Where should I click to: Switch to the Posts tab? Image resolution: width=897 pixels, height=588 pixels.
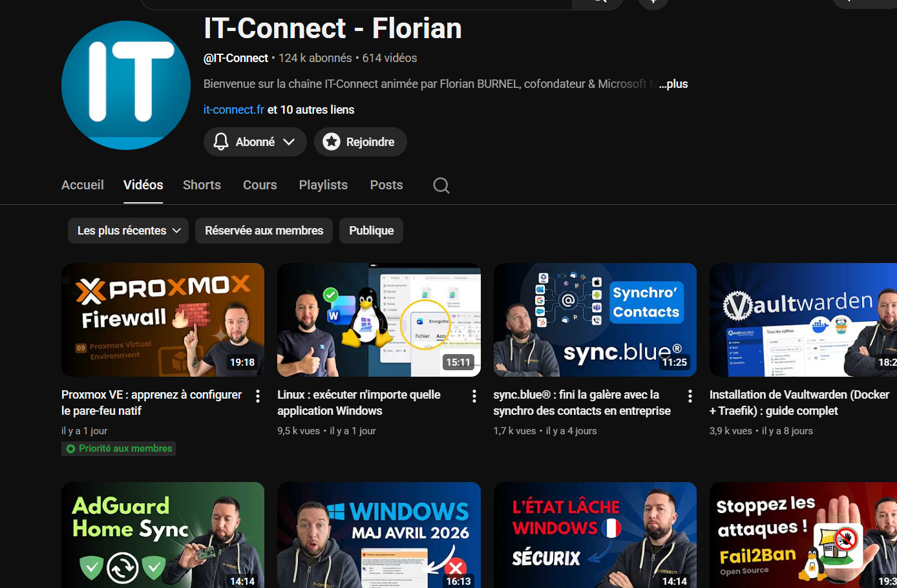[386, 185]
